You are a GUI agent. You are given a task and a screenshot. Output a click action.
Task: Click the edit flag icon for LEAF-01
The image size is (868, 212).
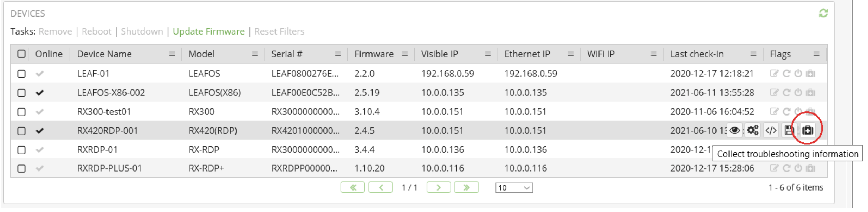(774, 74)
